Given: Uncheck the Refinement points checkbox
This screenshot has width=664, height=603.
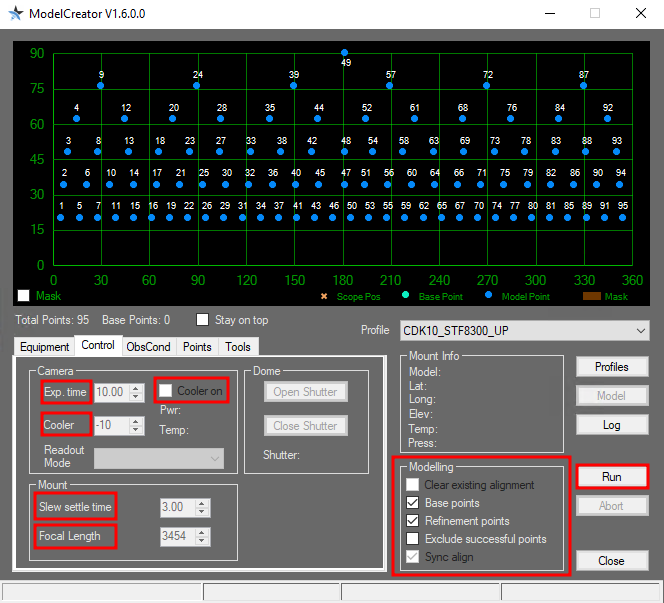Looking at the screenshot, I should [x=413, y=521].
